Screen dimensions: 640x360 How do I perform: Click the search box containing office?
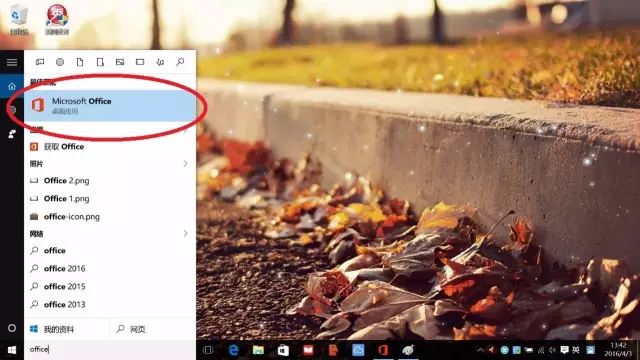click(110, 349)
